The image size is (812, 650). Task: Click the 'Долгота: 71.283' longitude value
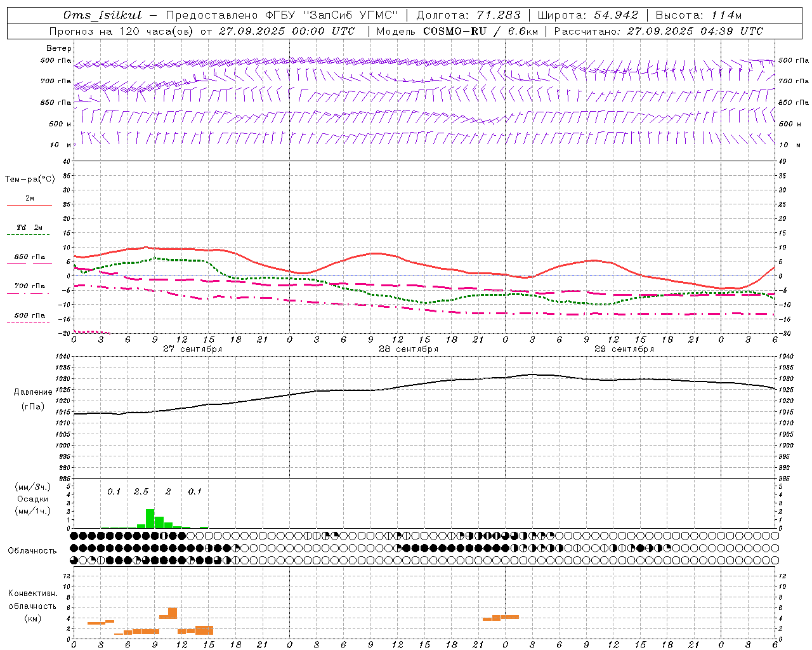tap(468, 15)
